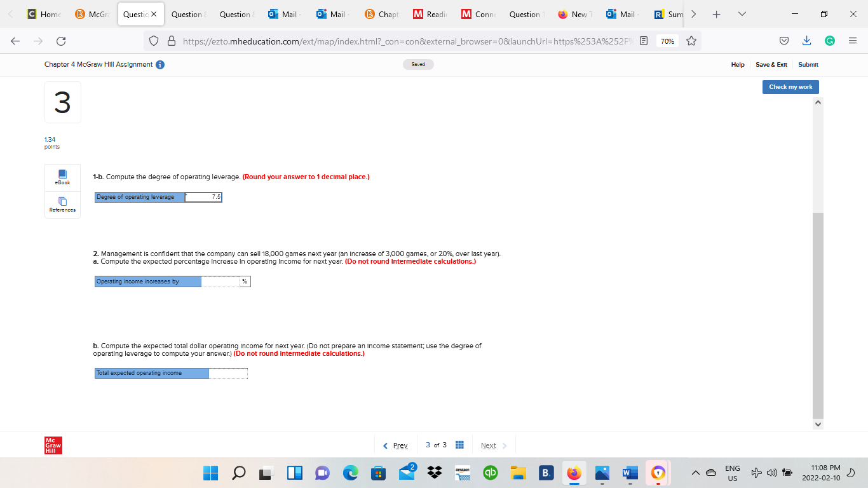Launch QuickBooks from the taskbar

(x=490, y=473)
